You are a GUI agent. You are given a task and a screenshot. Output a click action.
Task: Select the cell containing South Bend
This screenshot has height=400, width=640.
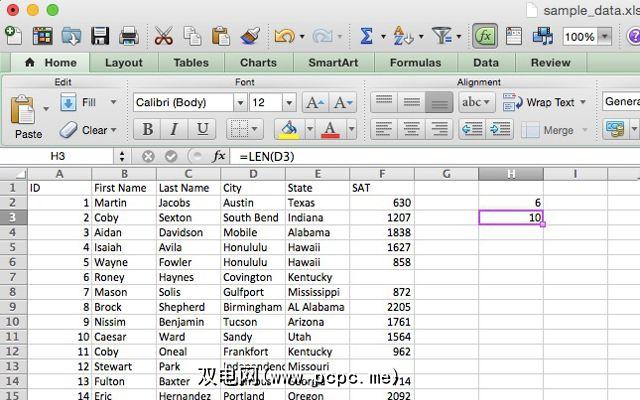click(253, 218)
